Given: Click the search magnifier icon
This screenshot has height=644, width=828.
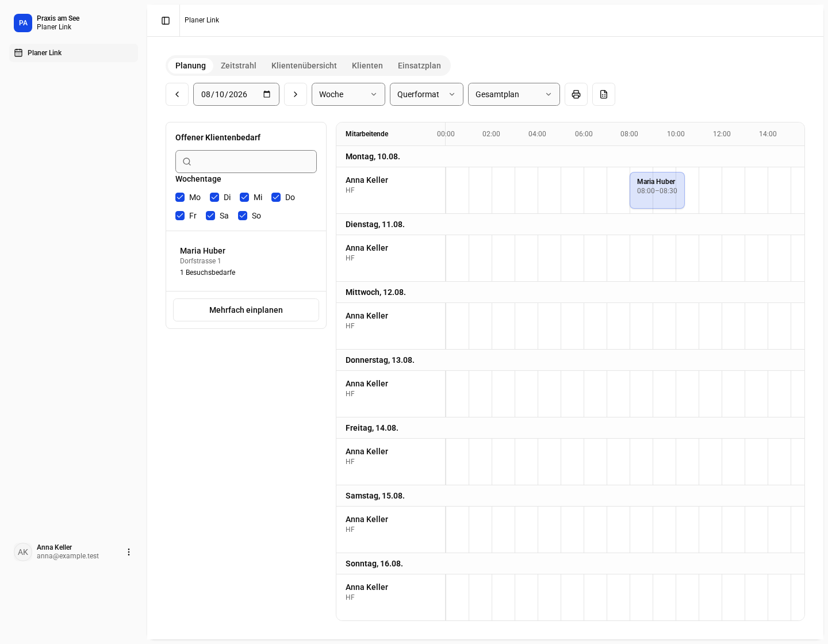Looking at the screenshot, I should [187, 162].
